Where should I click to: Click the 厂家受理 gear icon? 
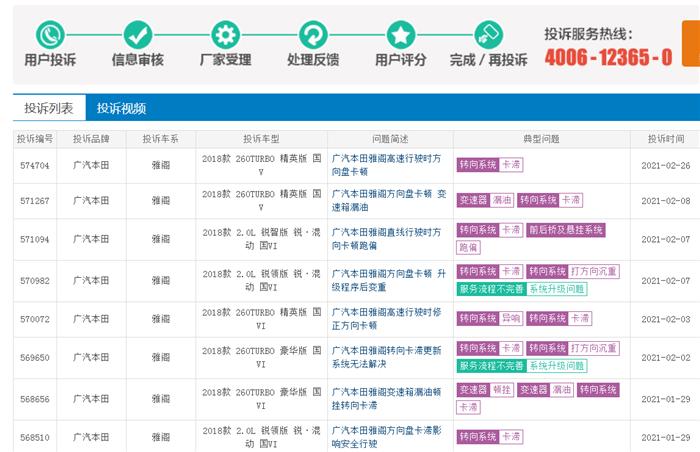(x=225, y=35)
